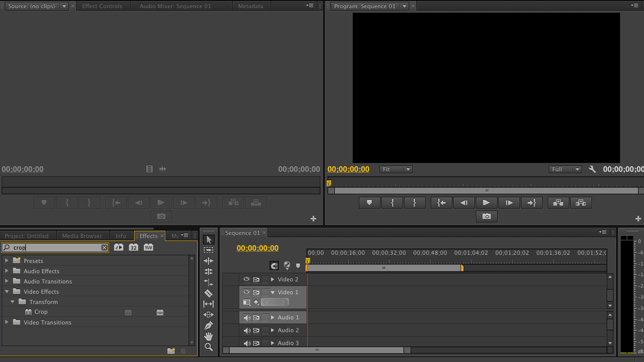Mark Out point in Program monitor
Viewport: 644px width, 362px height.
click(415, 203)
